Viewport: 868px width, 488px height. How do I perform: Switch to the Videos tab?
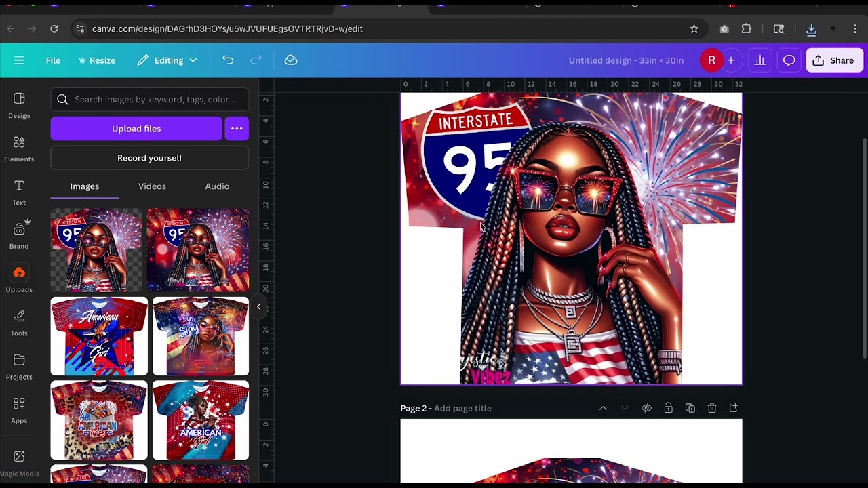(152, 186)
